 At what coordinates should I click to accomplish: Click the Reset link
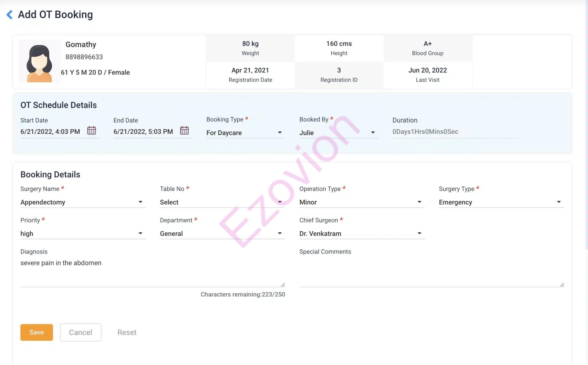127,333
